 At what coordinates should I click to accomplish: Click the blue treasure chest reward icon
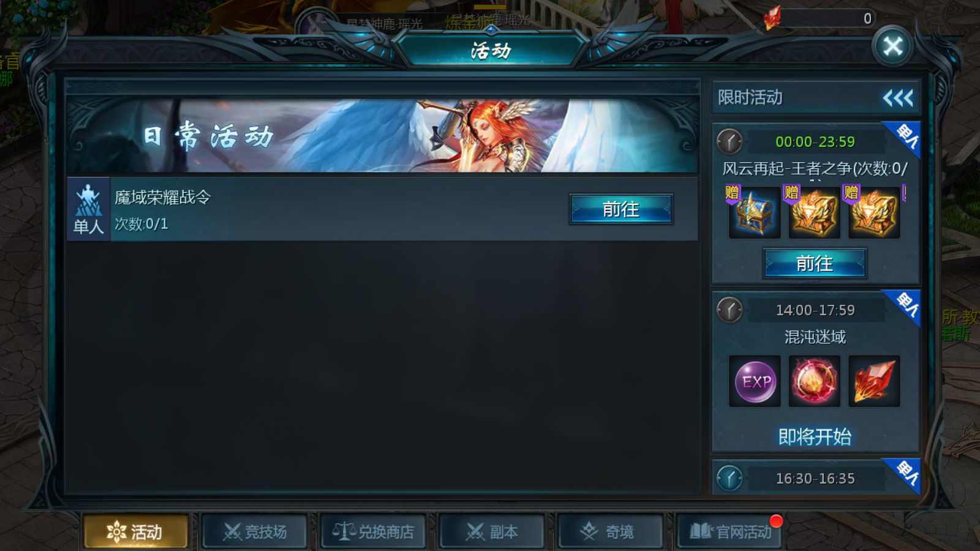click(755, 212)
